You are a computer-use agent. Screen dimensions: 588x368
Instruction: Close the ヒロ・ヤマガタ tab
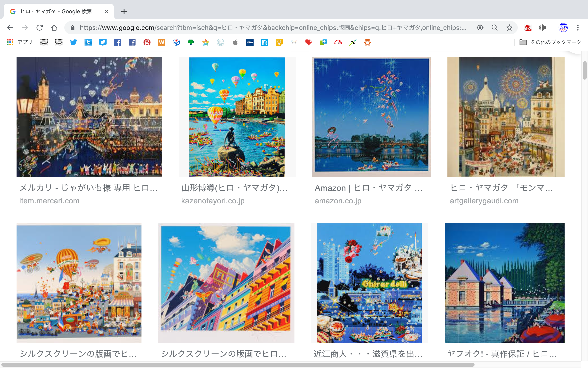click(x=106, y=11)
